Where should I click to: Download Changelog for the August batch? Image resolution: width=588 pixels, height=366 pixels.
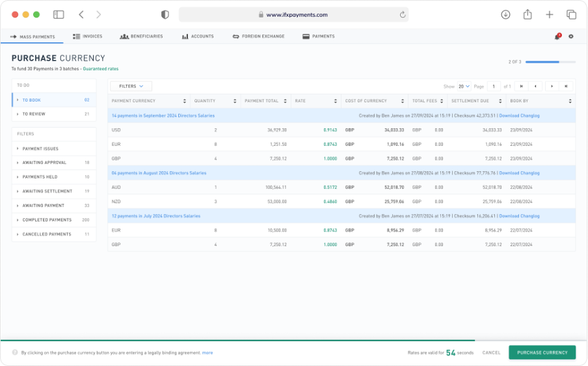(519, 173)
